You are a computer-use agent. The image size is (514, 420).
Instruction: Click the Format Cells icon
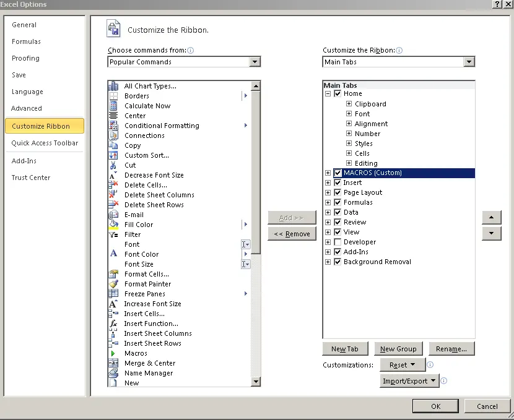(x=113, y=274)
